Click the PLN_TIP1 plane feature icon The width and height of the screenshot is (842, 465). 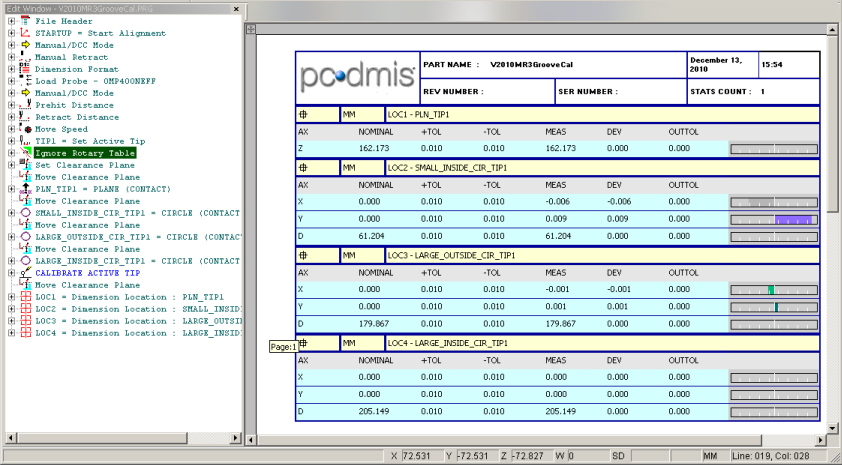(x=24, y=189)
